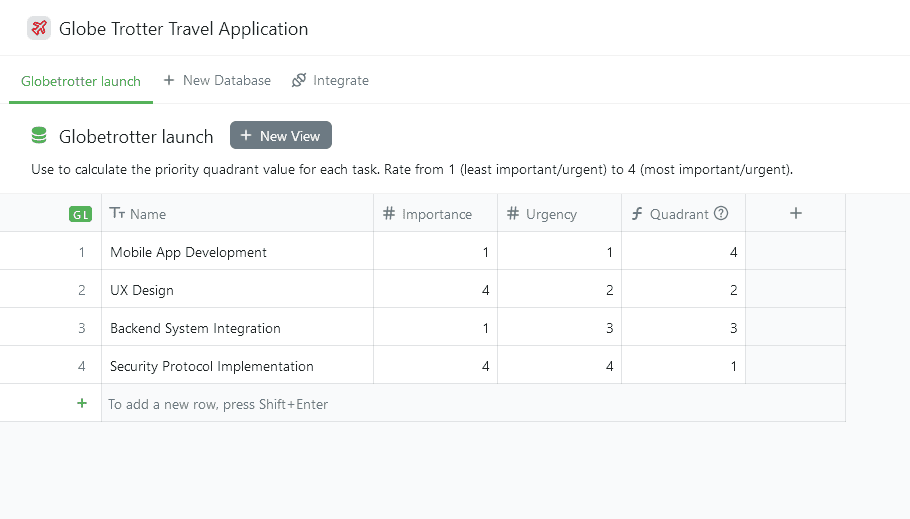
Task: Select Importance cell for Security Protocol Implementation
Action: pos(435,365)
